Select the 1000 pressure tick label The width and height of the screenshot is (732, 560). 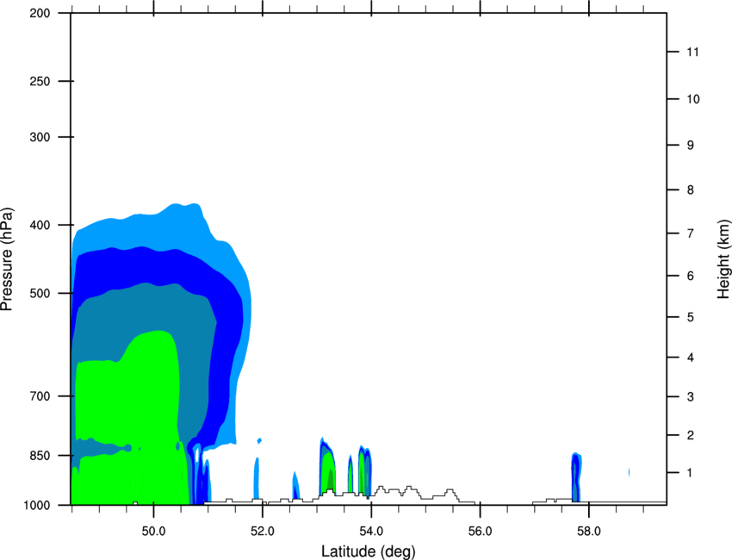tap(37, 505)
